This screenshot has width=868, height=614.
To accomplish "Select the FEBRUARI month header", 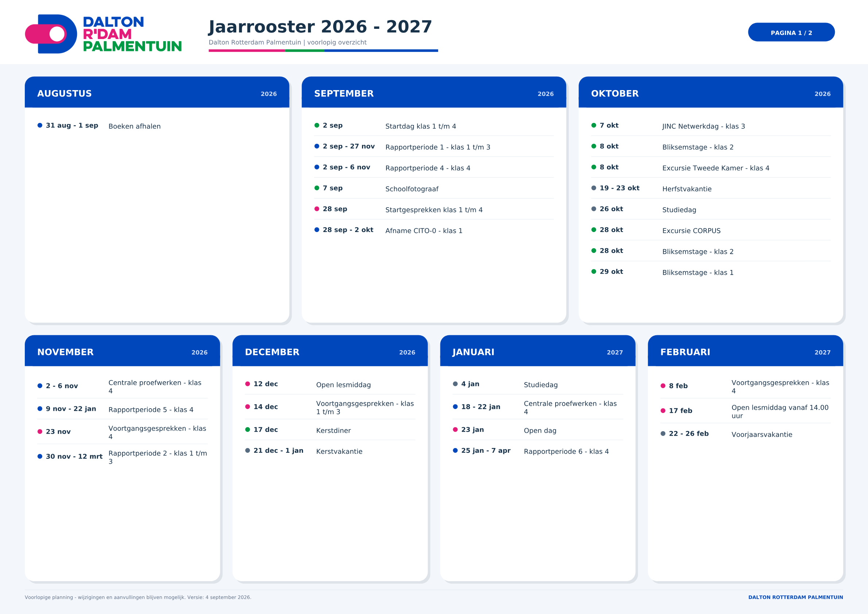I will (745, 351).
